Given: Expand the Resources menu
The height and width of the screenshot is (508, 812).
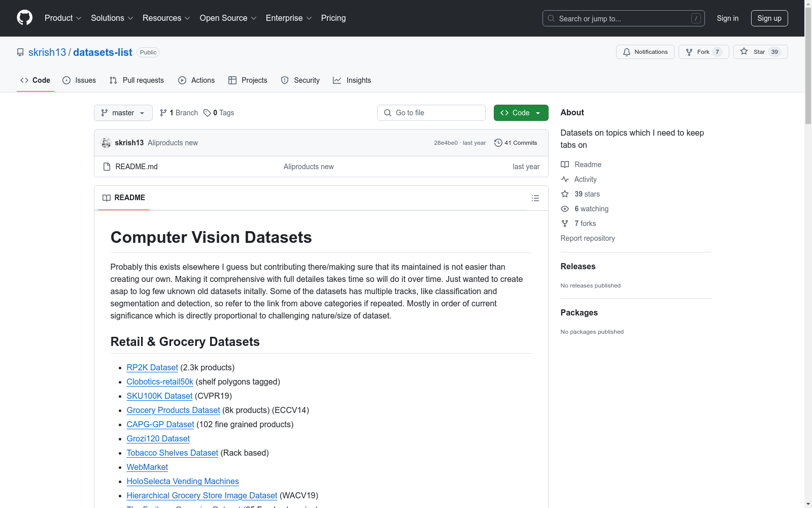Looking at the screenshot, I should (166, 18).
